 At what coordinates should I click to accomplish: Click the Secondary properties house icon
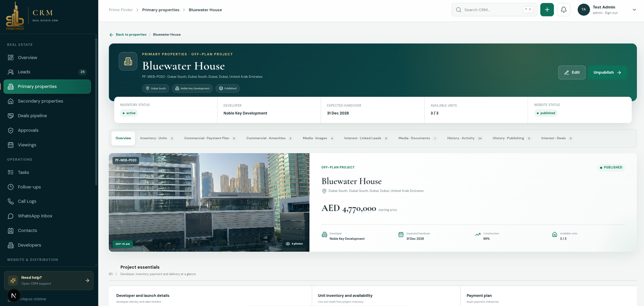[x=11, y=101]
